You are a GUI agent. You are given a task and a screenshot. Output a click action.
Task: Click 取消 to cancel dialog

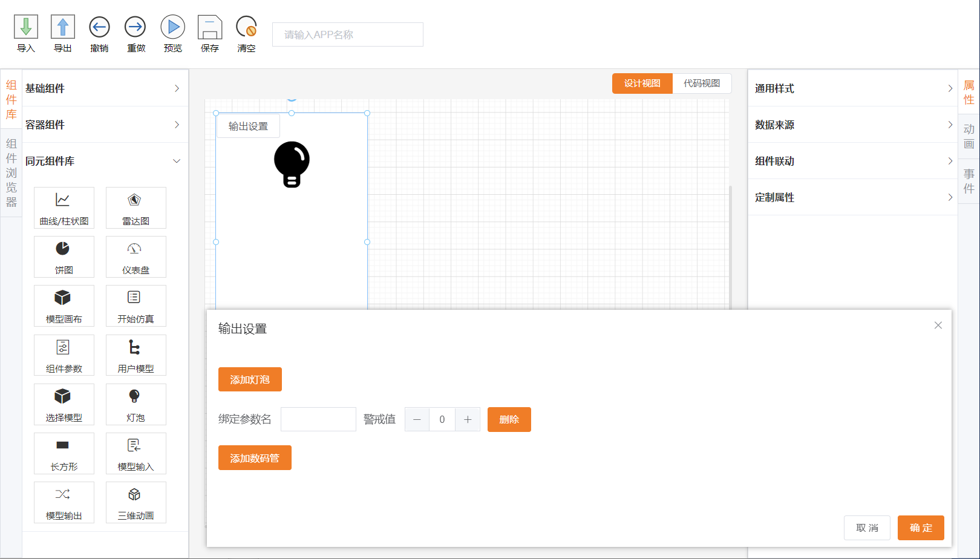point(867,528)
